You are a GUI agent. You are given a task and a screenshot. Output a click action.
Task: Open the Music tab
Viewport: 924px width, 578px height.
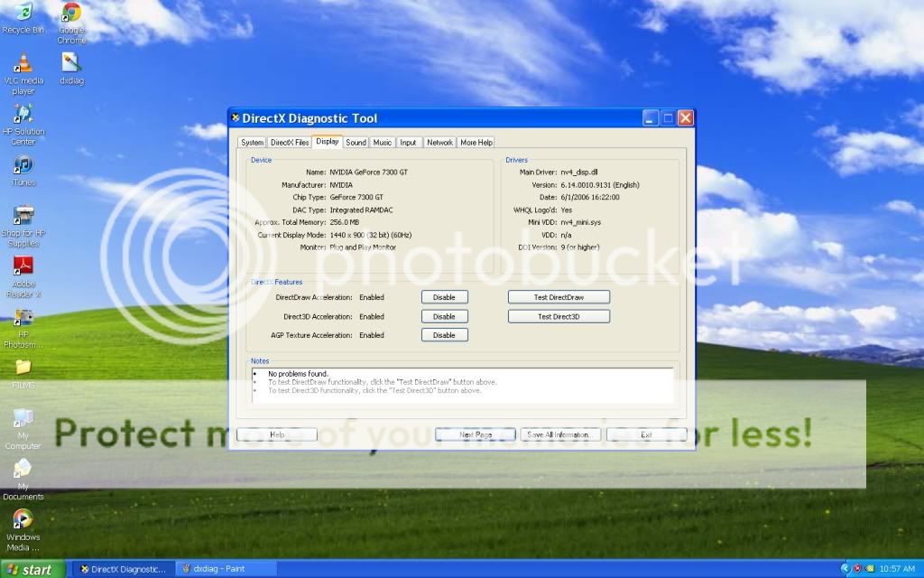pyautogui.click(x=383, y=142)
